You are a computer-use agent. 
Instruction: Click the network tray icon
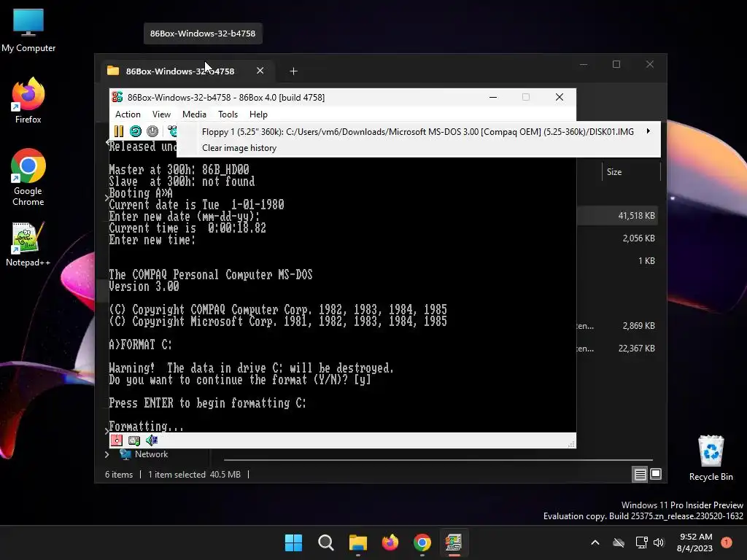[641, 542]
